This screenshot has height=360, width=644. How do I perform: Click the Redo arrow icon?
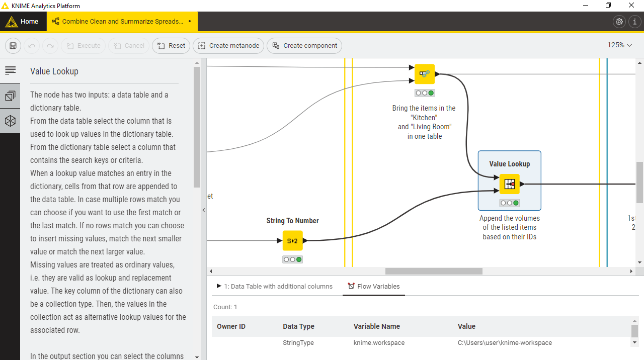pos(50,46)
